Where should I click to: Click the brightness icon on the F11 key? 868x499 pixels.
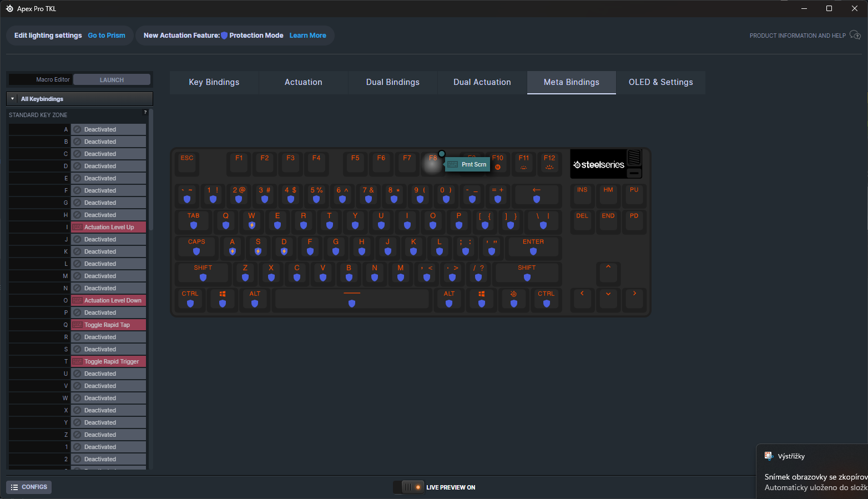point(523,167)
